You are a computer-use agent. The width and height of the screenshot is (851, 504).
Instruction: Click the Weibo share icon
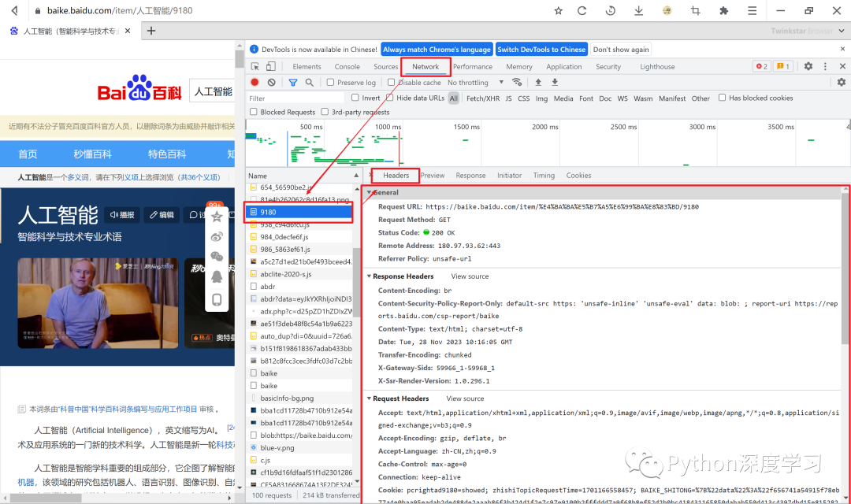coord(217,236)
